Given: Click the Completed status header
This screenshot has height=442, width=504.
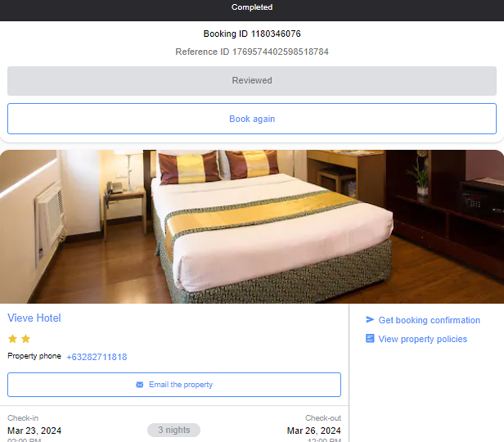Looking at the screenshot, I should [252, 7].
